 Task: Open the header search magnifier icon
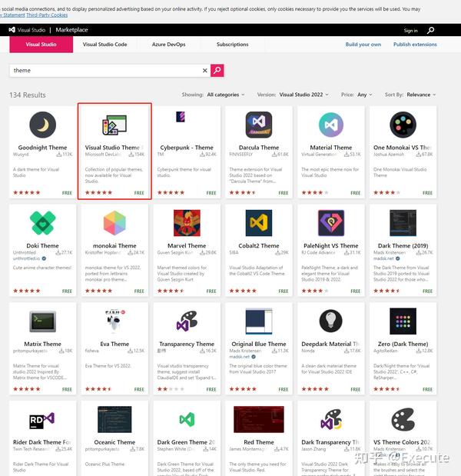point(431,30)
